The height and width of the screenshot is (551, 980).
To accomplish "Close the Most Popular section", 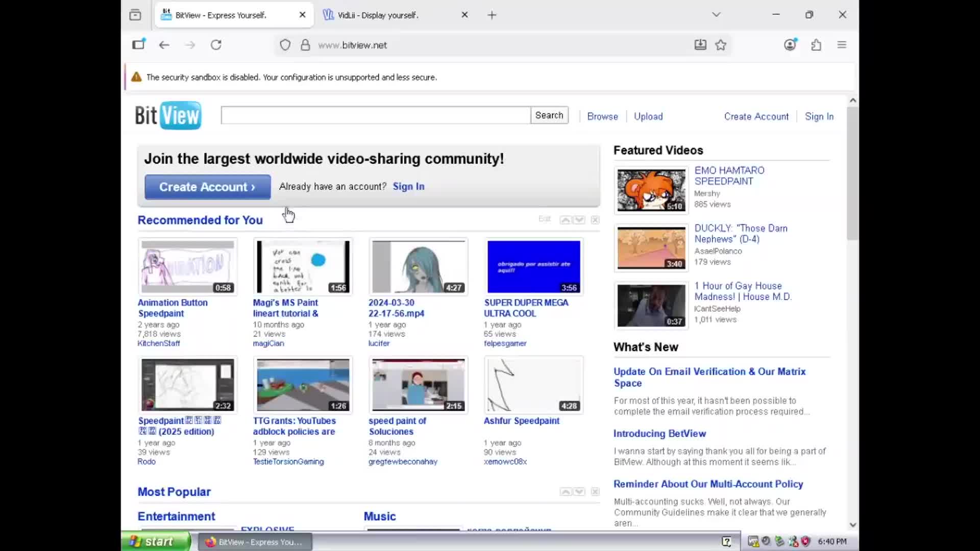I will click(x=595, y=492).
